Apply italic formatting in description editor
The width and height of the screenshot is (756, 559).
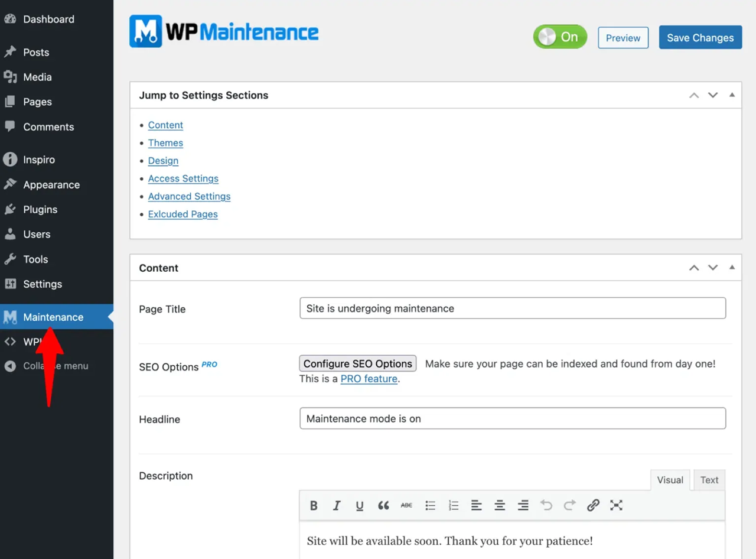(337, 505)
